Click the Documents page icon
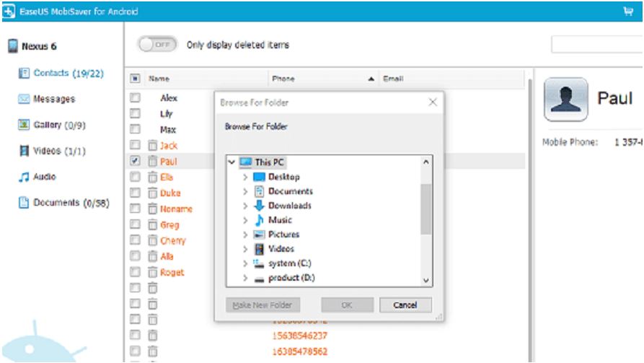 coord(24,202)
